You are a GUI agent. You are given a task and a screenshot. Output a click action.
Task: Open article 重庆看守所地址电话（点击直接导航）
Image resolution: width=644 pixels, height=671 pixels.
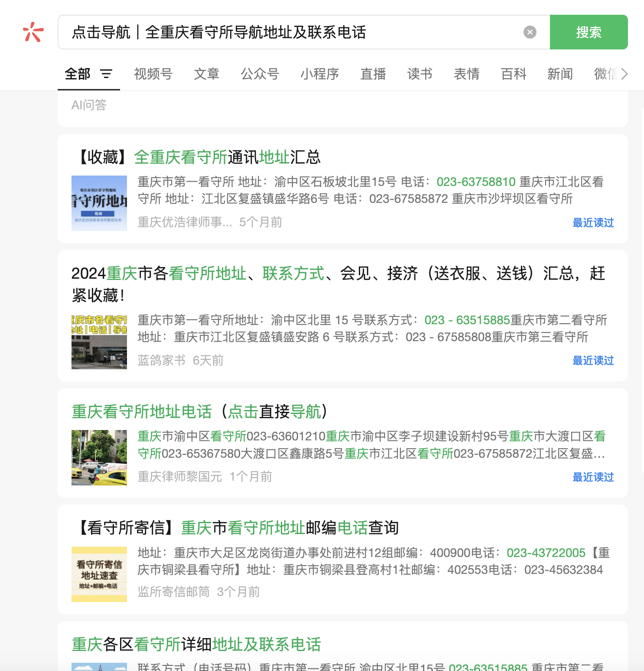point(200,411)
